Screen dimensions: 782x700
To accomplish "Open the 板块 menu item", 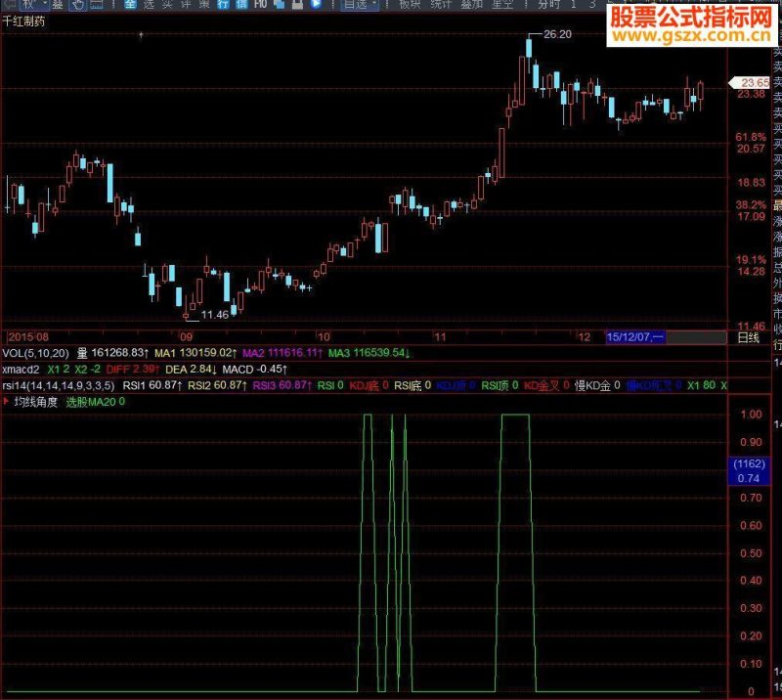I will coord(410,5).
